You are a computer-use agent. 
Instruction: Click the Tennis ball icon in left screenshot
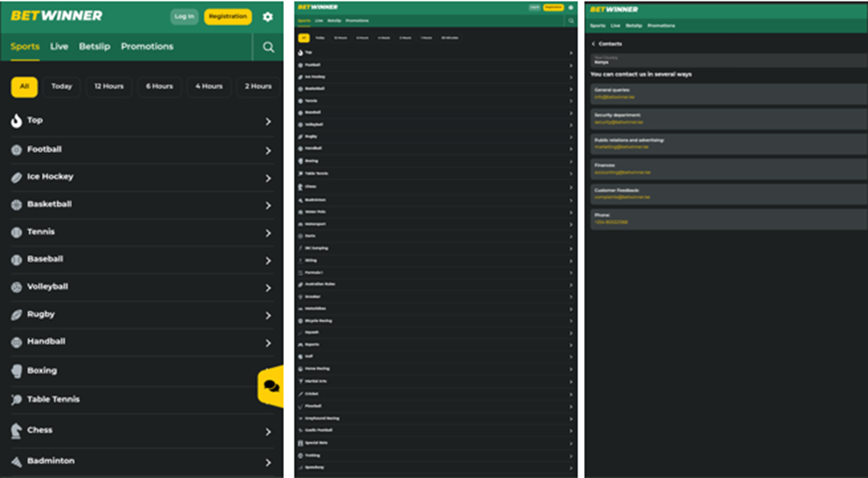(x=17, y=232)
